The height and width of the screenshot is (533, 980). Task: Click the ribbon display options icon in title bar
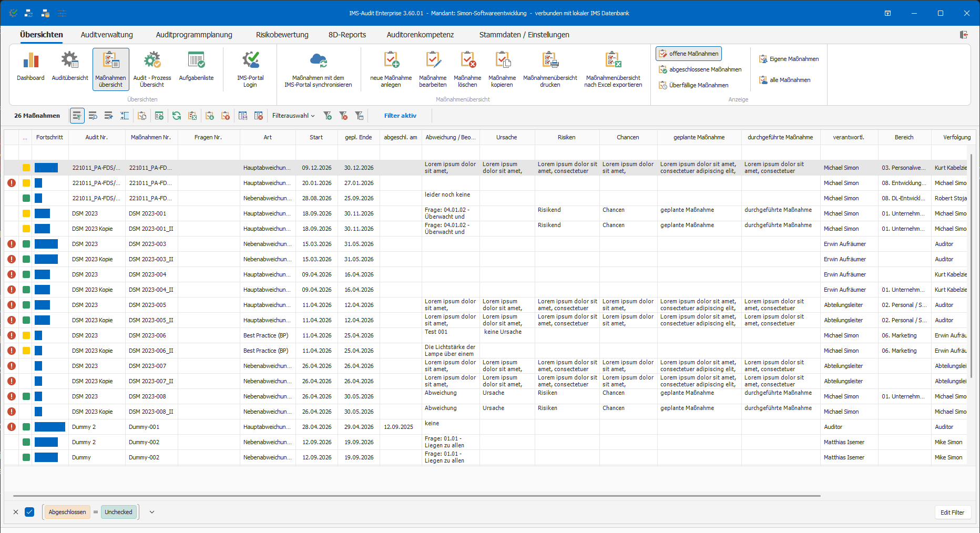click(887, 13)
